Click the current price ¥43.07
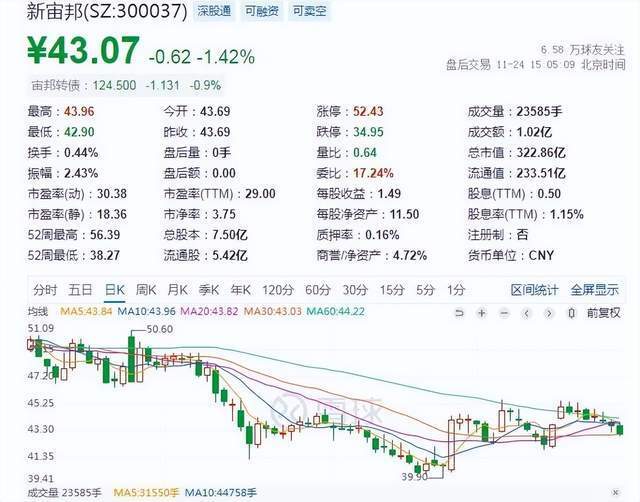640x502 pixels. tap(83, 50)
